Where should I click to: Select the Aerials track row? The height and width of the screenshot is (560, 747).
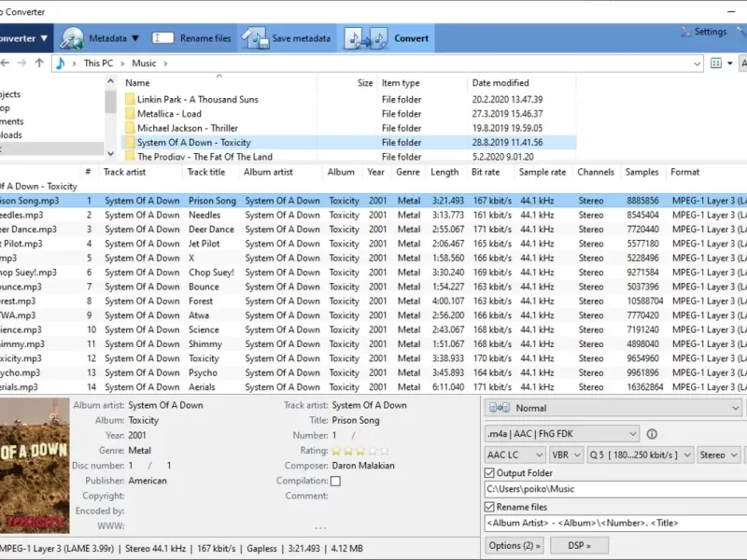point(373,386)
